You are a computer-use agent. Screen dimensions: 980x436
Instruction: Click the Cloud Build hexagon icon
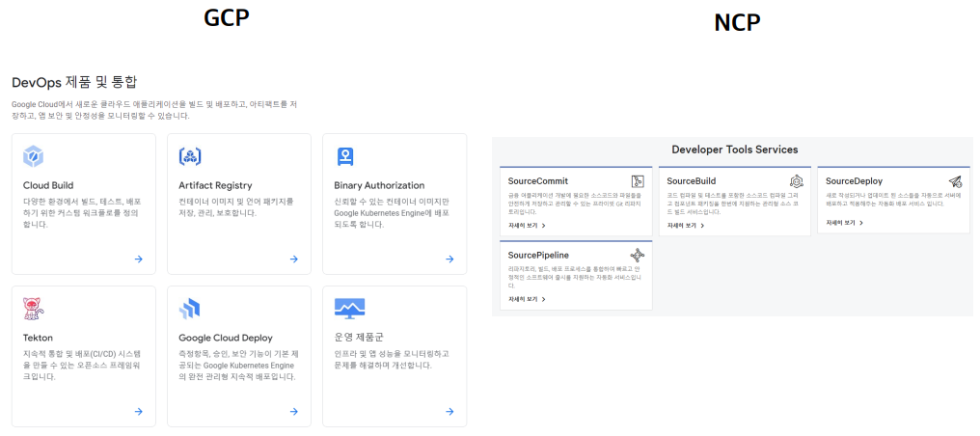[33, 156]
